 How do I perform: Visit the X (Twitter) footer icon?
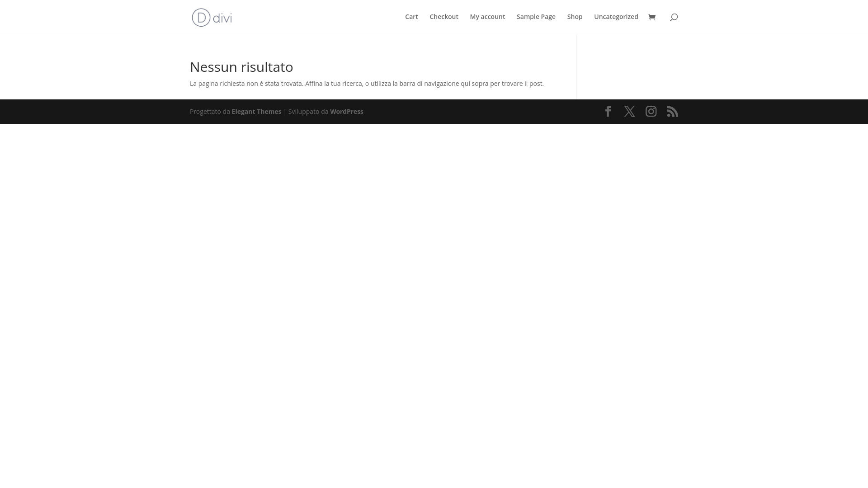(629, 112)
